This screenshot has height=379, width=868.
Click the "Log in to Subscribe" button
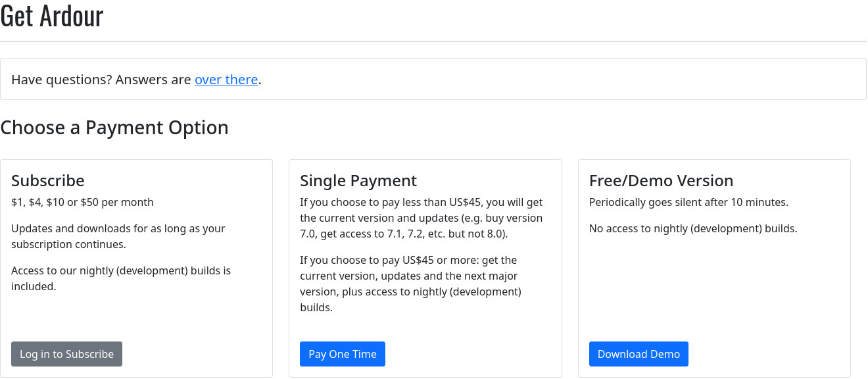[x=66, y=354]
